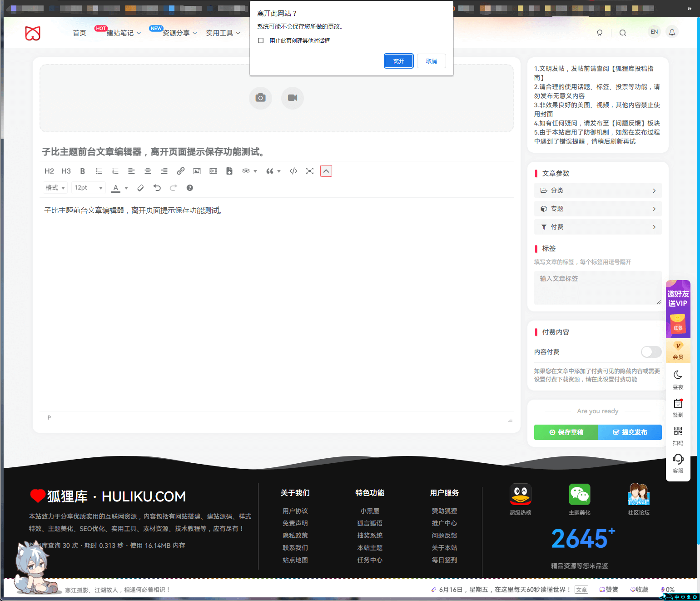The height and width of the screenshot is (601, 700).
Task: Open the 资源分享 menu
Action: [x=176, y=33]
